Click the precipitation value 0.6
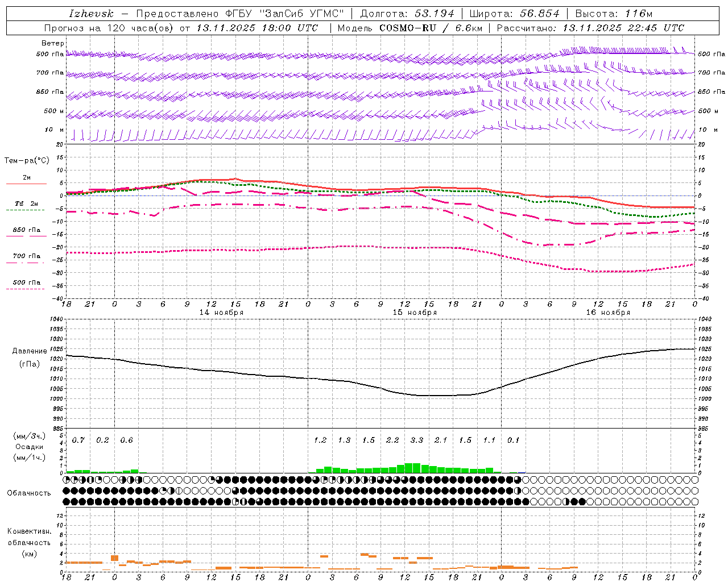Screen dimensions: 728x582 [126, 440]
